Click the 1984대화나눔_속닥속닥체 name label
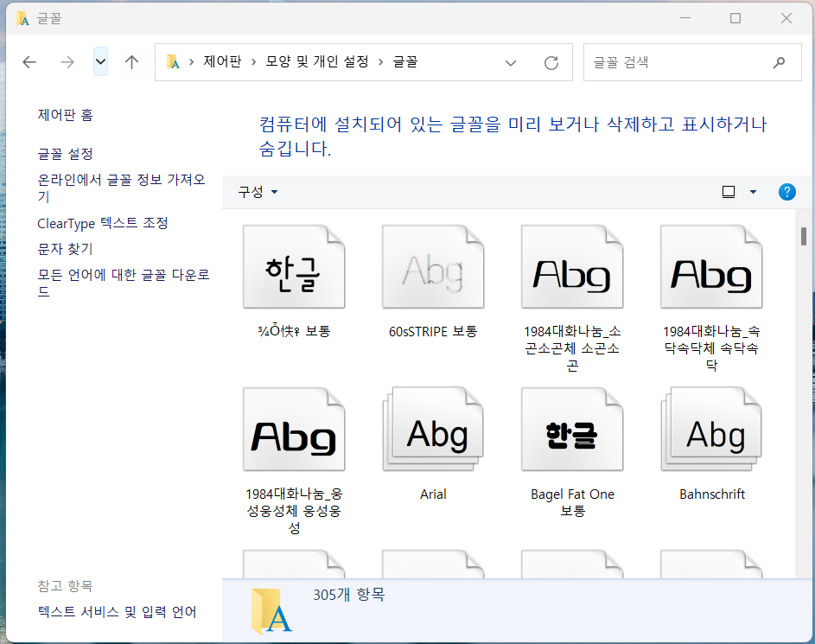Screen dimensions: 815x644 click(x=711, y=348)
